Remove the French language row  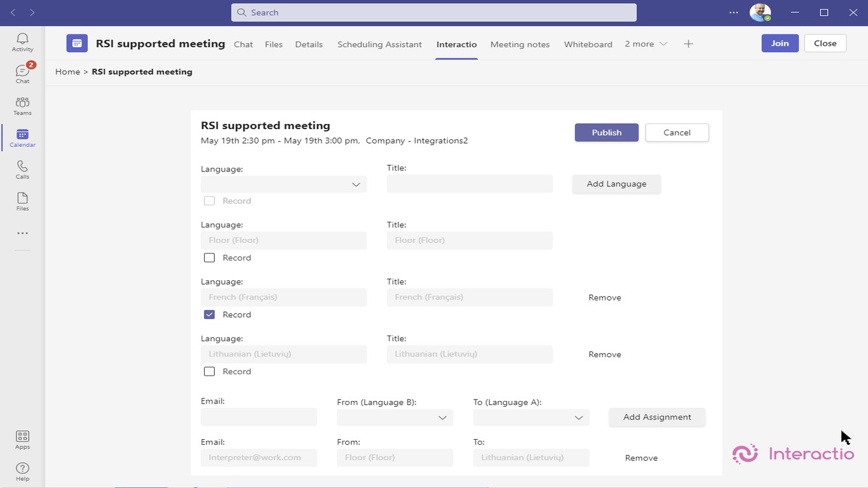pyautogui.click(x=604, y=297)
